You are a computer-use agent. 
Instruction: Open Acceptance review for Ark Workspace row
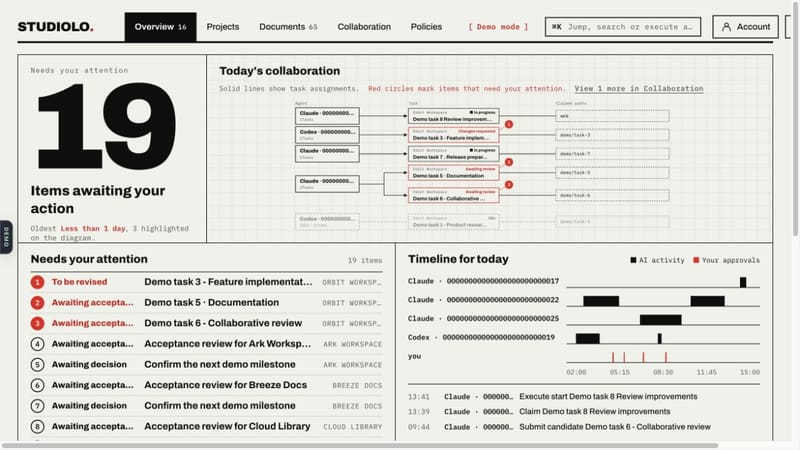click(x=206, y=344)
